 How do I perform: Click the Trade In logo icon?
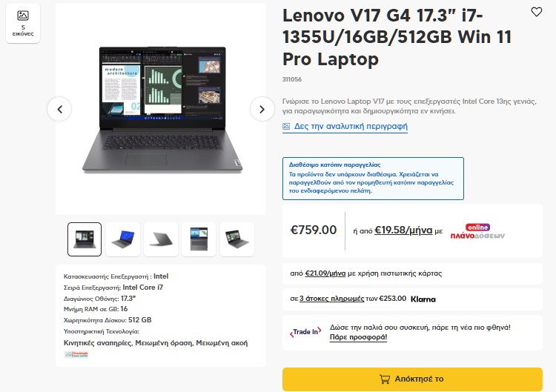tap(305, 332)
